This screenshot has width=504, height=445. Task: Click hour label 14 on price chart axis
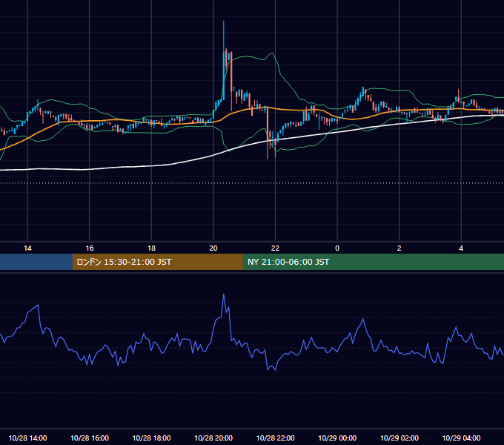click(27, 248)
